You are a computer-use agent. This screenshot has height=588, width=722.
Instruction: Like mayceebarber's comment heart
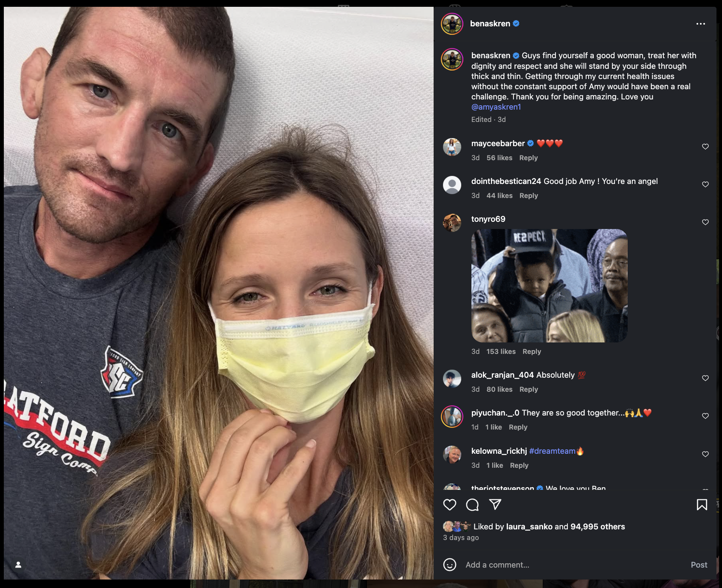[705, 147]
